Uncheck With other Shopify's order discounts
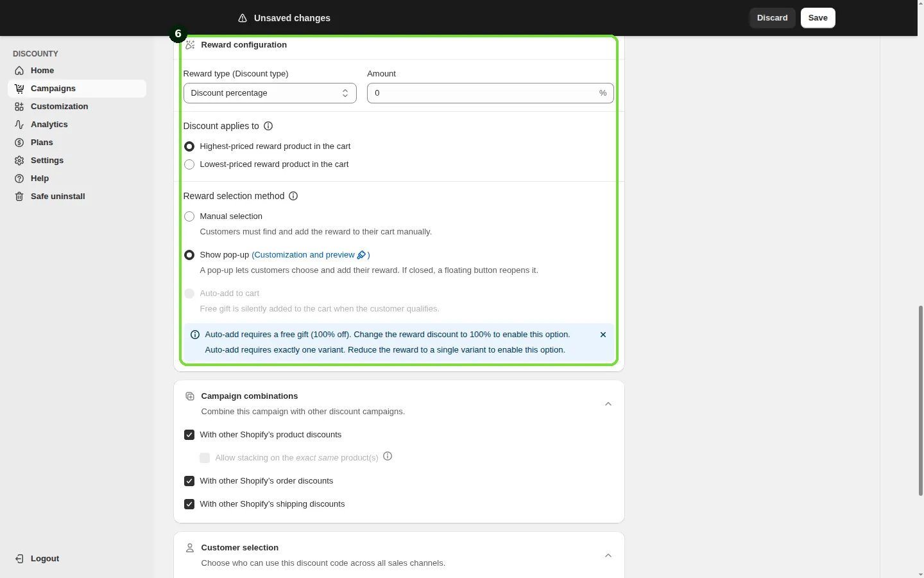Screen dimensions: 924x578 tap(189, 481)
